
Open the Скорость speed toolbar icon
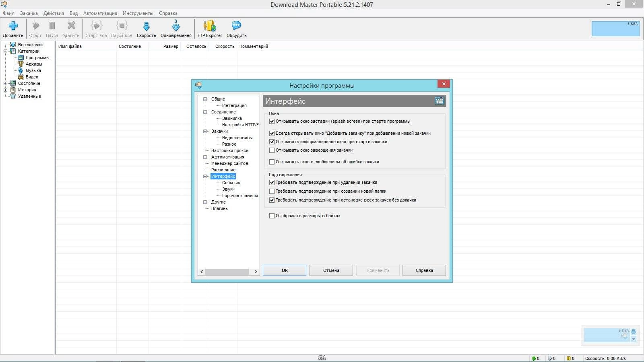146,26
